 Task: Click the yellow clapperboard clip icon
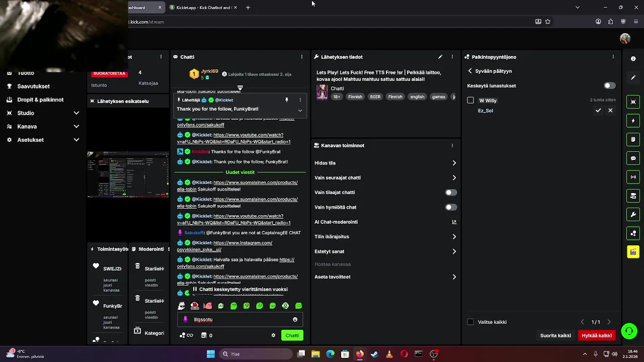tap(633, 252)
